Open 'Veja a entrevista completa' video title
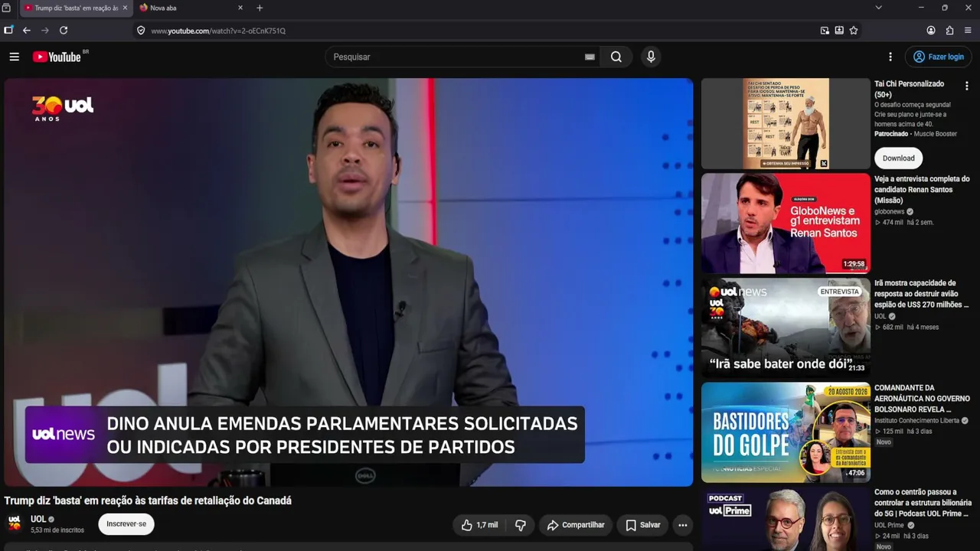The image size is (980, 551). pos(922,190)
